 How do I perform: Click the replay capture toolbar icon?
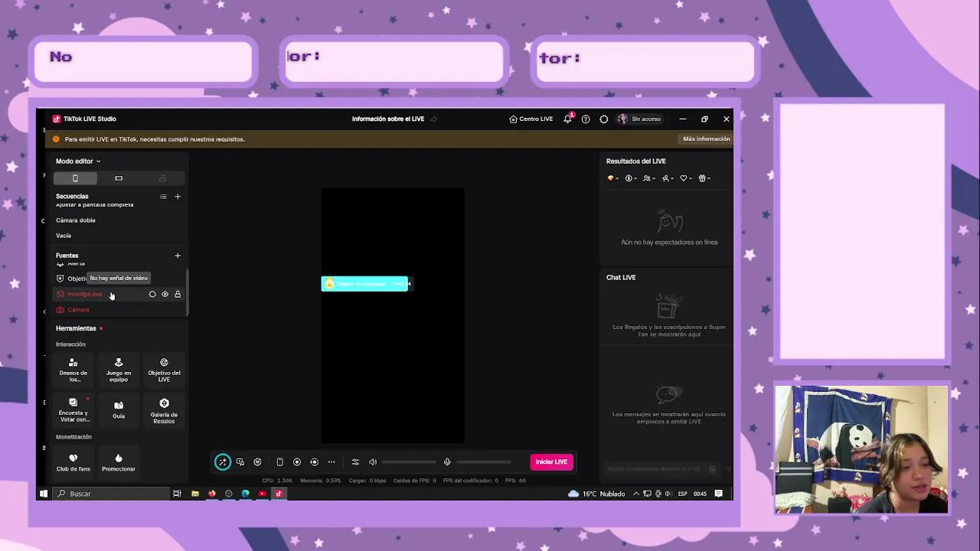tap(315, 462)
